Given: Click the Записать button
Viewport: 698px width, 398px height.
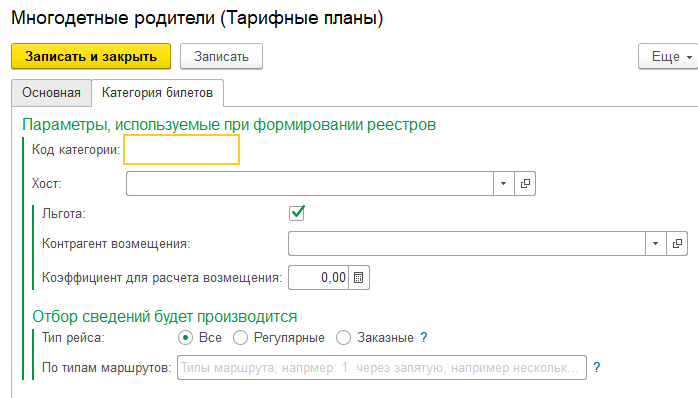Looking at the screenshot, I should coord(221,57).
